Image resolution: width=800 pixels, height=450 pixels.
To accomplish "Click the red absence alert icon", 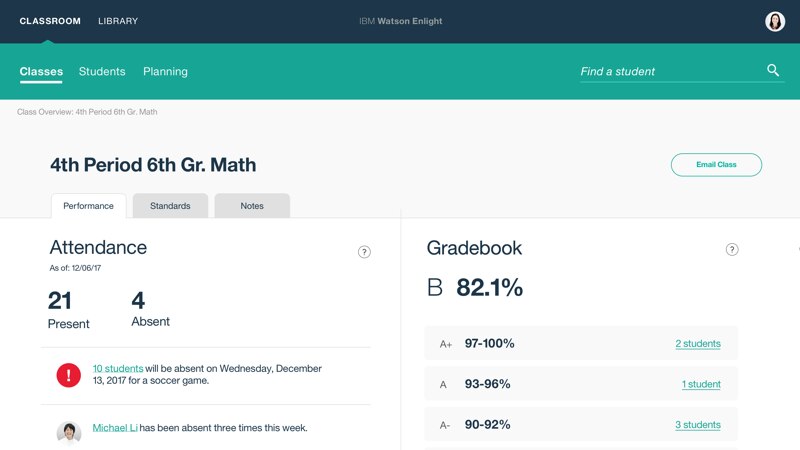I will [x=69, y=375].
